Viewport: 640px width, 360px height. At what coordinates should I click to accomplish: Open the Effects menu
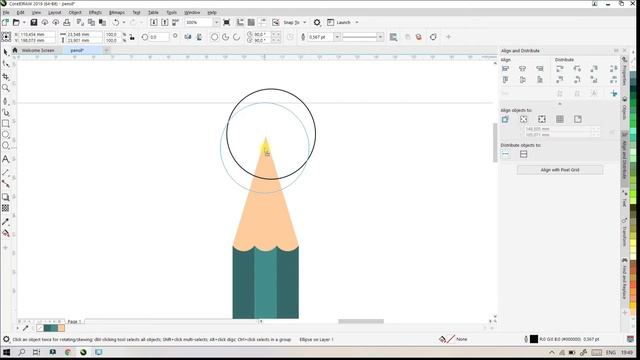(x=95, y=13)
